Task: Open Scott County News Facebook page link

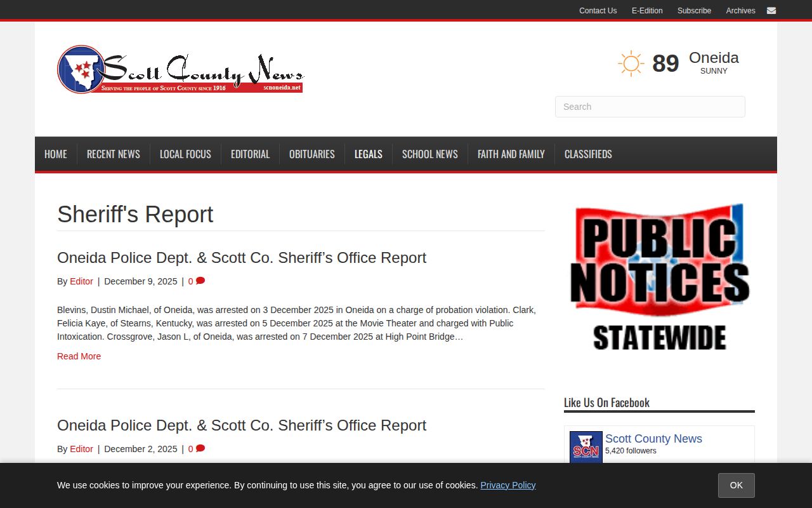Action: coord(653,439)
